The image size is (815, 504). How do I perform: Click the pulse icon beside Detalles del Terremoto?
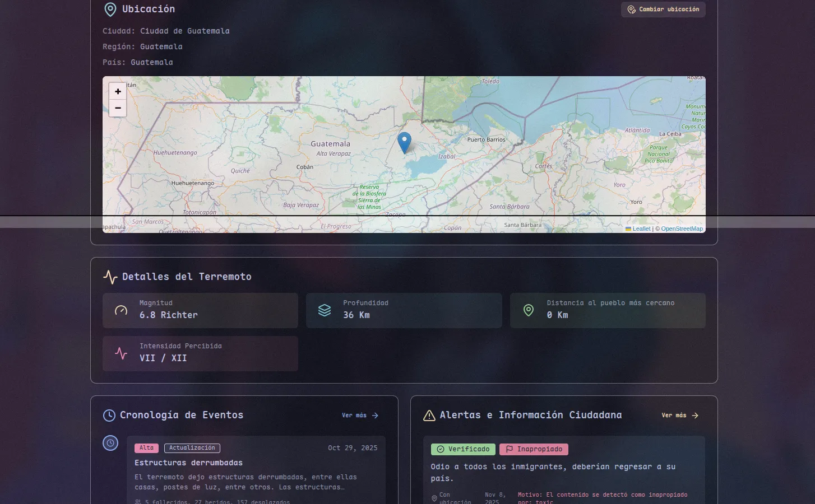point(110,277)
